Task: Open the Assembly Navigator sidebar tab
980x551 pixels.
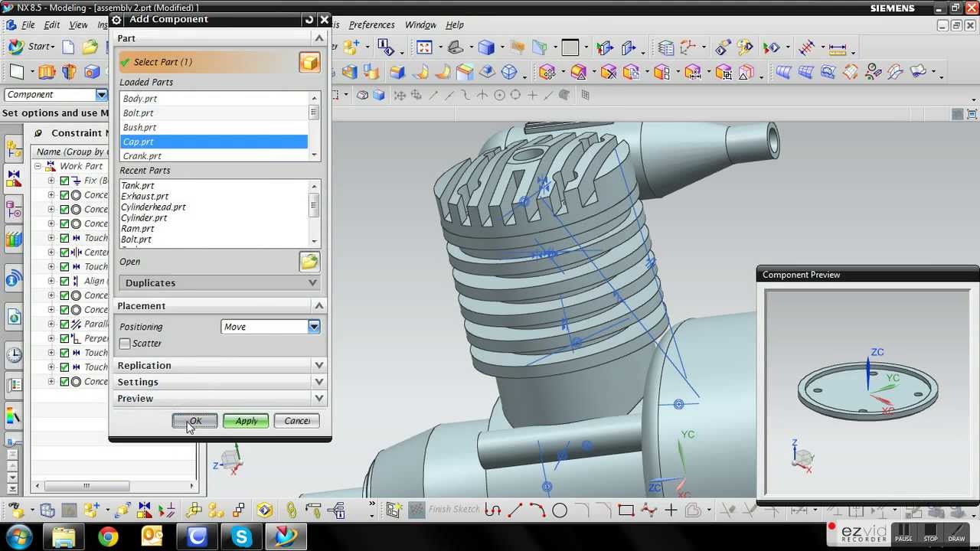Action: [x=14, y=148]
